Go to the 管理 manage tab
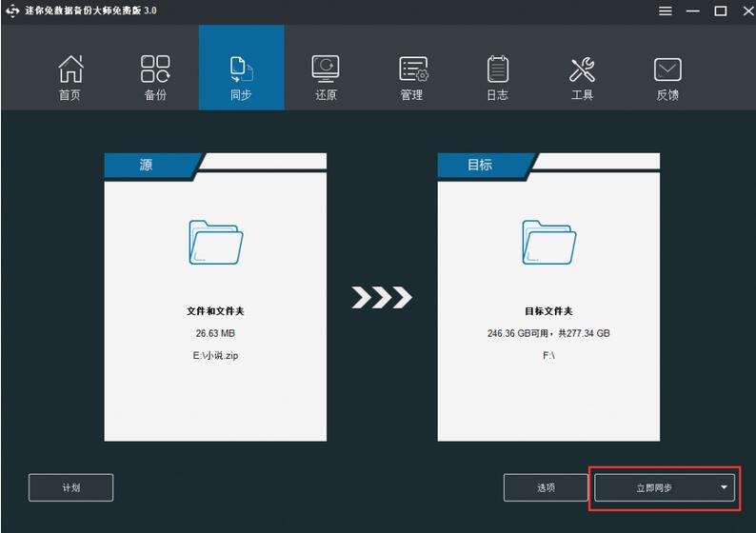756x533 pixels. tap(412, 77)
